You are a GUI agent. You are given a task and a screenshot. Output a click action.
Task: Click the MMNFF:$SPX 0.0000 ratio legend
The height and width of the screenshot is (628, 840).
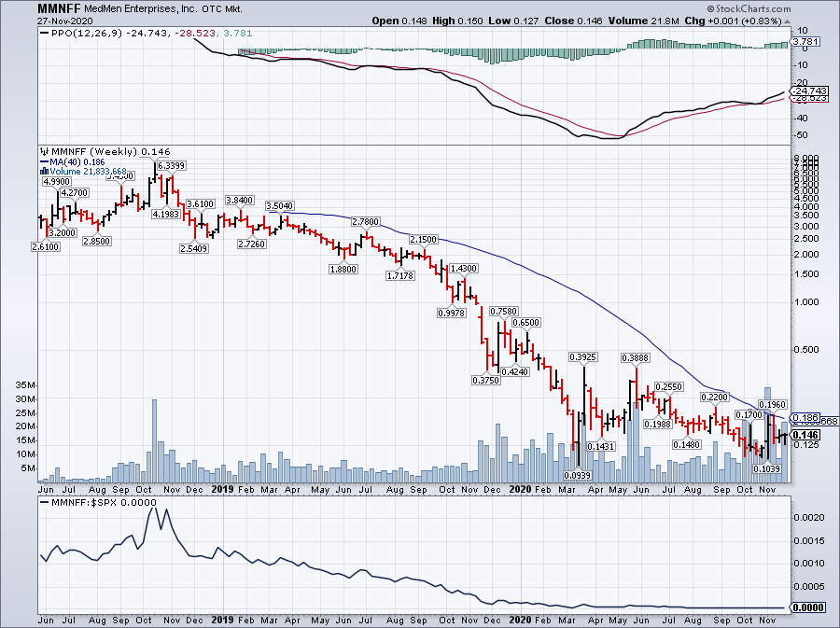[104, 503]
